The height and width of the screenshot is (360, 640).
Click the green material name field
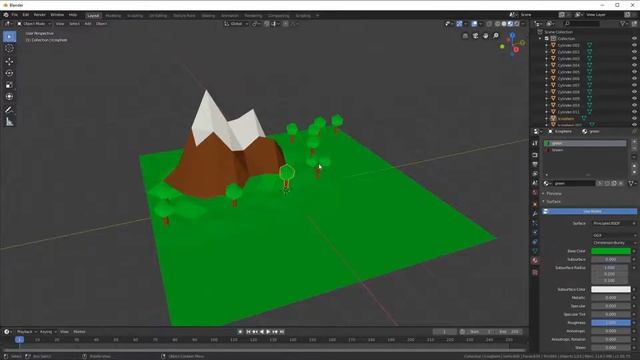575,184
